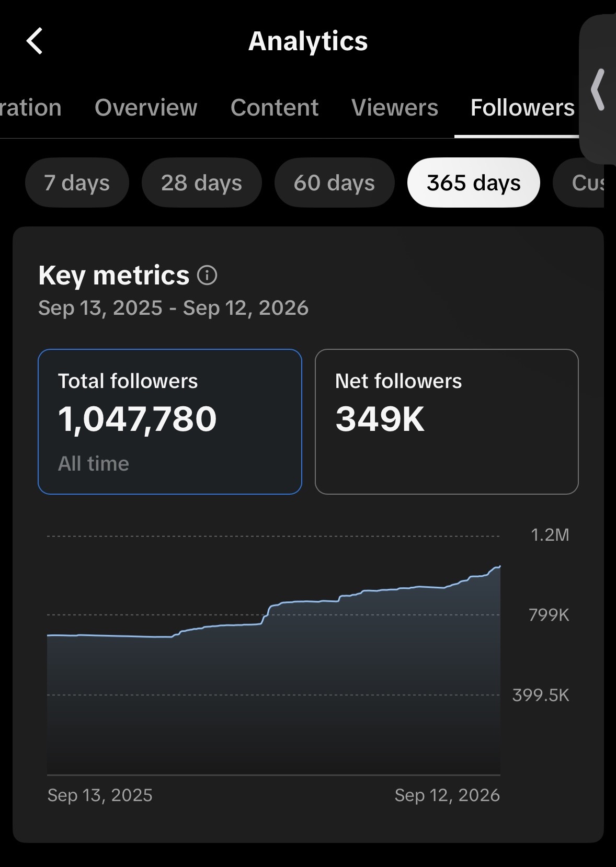
Task: Select the Followers tab
Action: click(522, 108)
